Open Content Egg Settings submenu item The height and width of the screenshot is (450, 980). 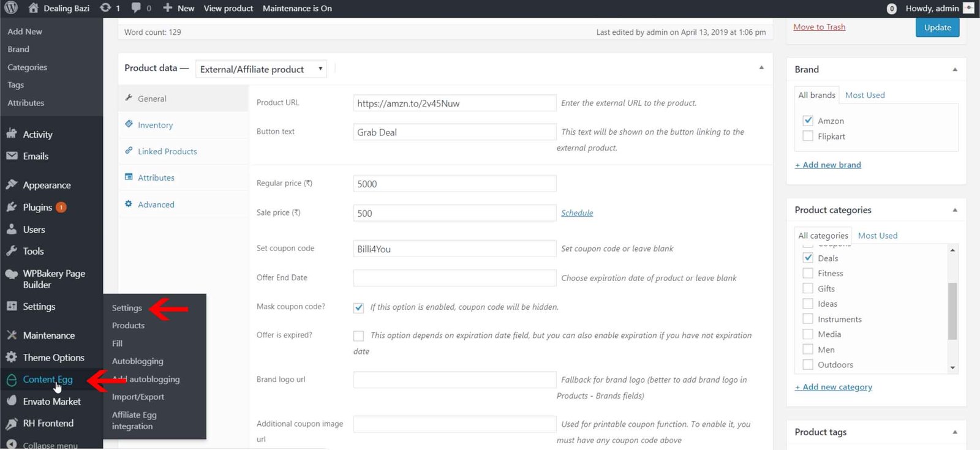[x=127, y=308]
